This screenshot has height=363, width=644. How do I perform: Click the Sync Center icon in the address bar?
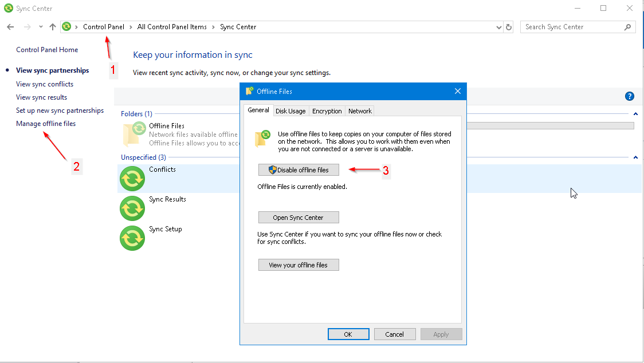coord(67,26)
